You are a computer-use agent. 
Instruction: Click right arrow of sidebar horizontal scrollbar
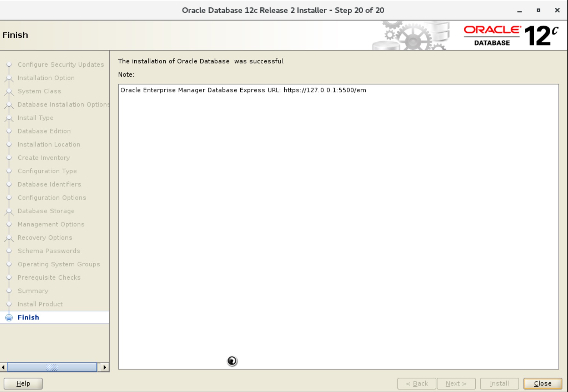coord(104,367)
